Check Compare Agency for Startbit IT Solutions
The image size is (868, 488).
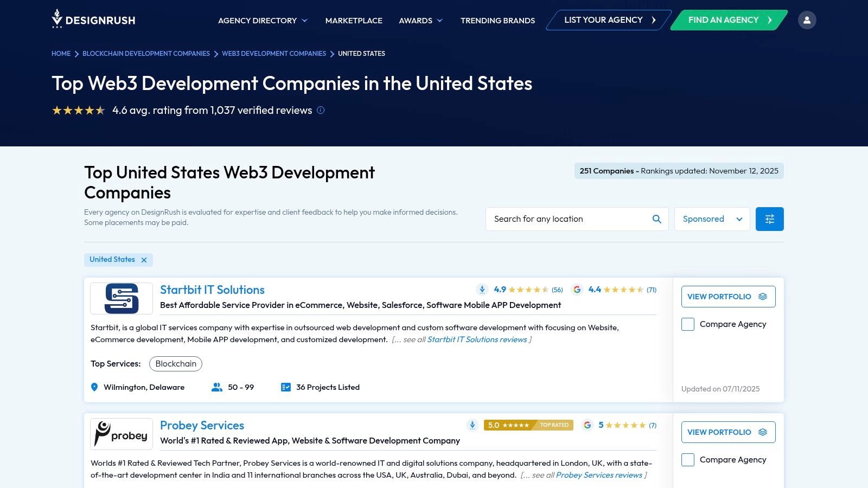(688, 324)
